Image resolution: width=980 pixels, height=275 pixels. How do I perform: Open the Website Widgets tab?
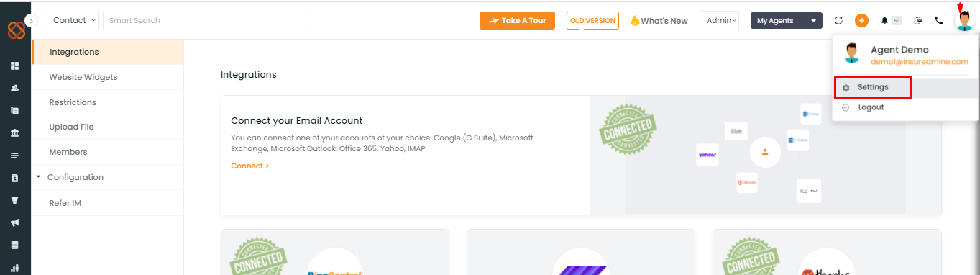coord(83,77)
